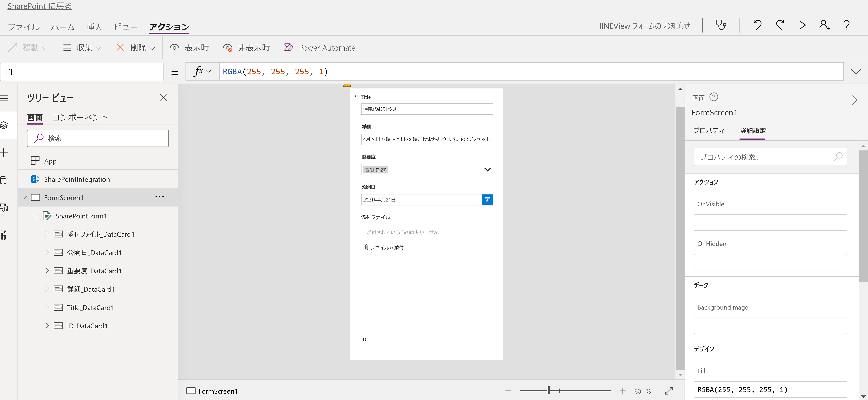
Task: Click the fit-to-window expand icon
Action: tap(669, 391)
